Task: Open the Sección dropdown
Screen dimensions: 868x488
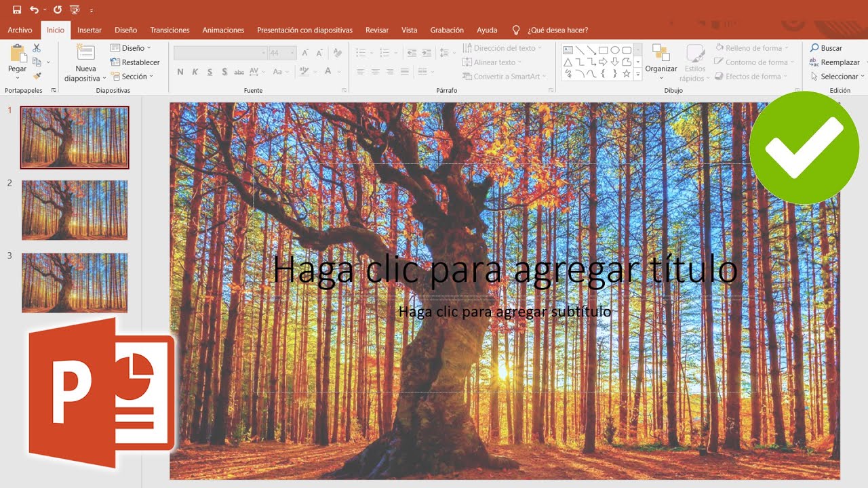Action: click(x=132, y=77)
